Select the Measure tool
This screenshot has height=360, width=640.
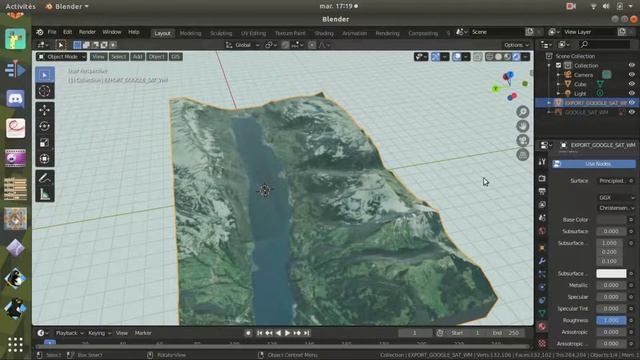44,194
